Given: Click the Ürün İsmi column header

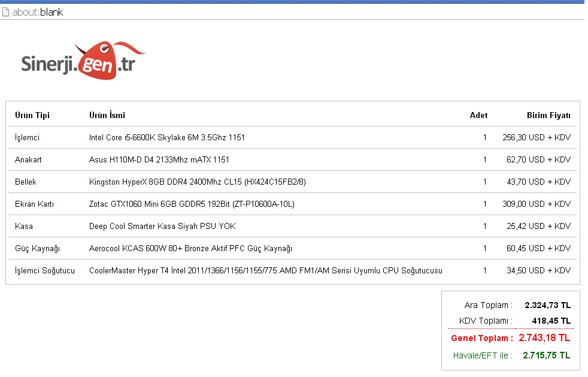Looking at the screenshot, I should [107, 115].
